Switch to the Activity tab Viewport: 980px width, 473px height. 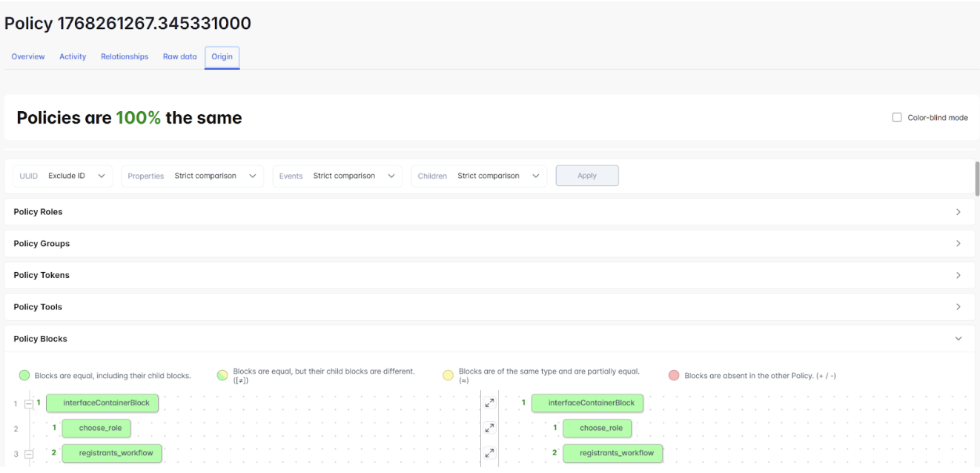[x=73, y=56]
